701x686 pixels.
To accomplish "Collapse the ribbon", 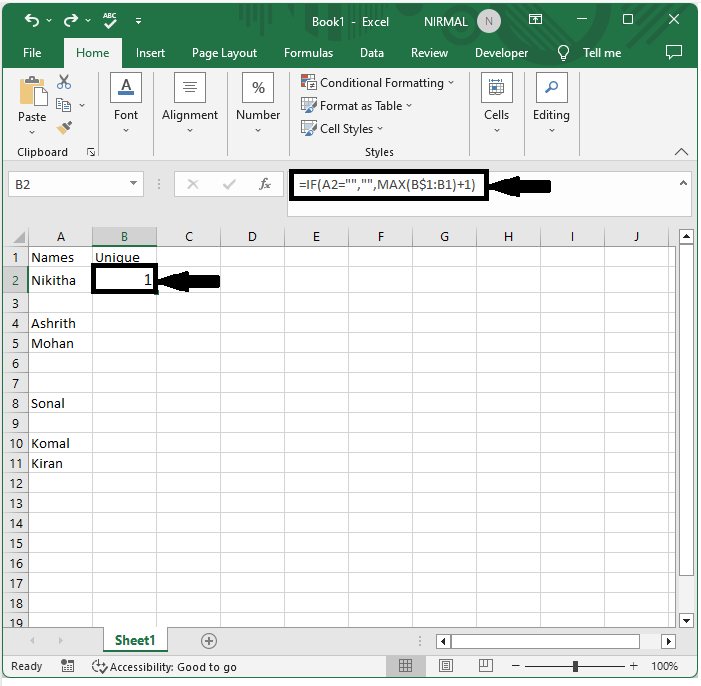I will pyautogui.click(x=681, y=152).
